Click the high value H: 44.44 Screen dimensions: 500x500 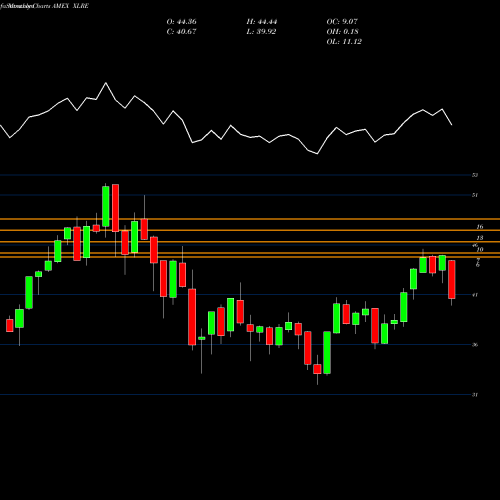pos(262,22)
